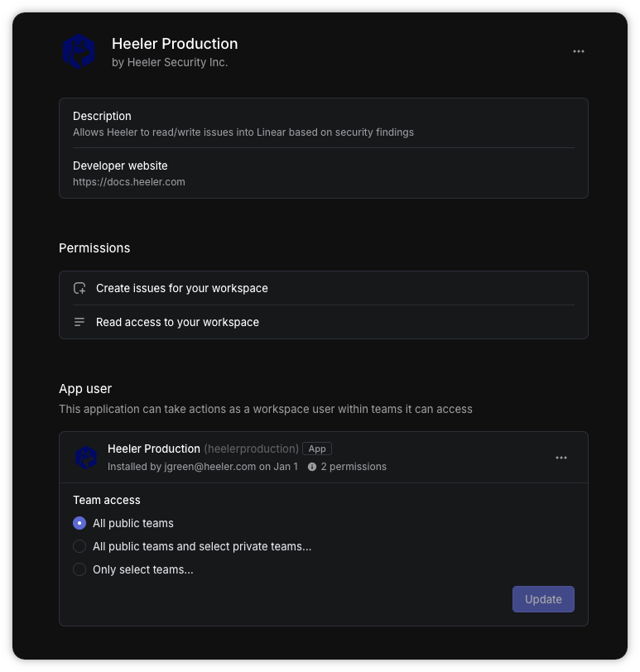Click the Installed by jgreen@heeler.com text
The width and height of the screenshot is (640, 672).
[x=202, y=467]
